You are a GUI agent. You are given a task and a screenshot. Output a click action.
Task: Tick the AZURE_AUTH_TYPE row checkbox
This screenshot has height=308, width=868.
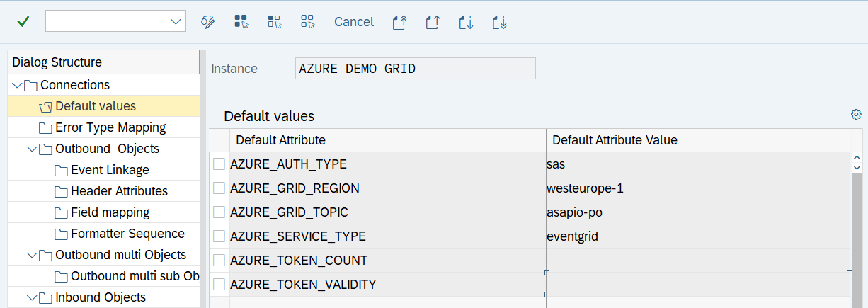click(x=219, y=164)
